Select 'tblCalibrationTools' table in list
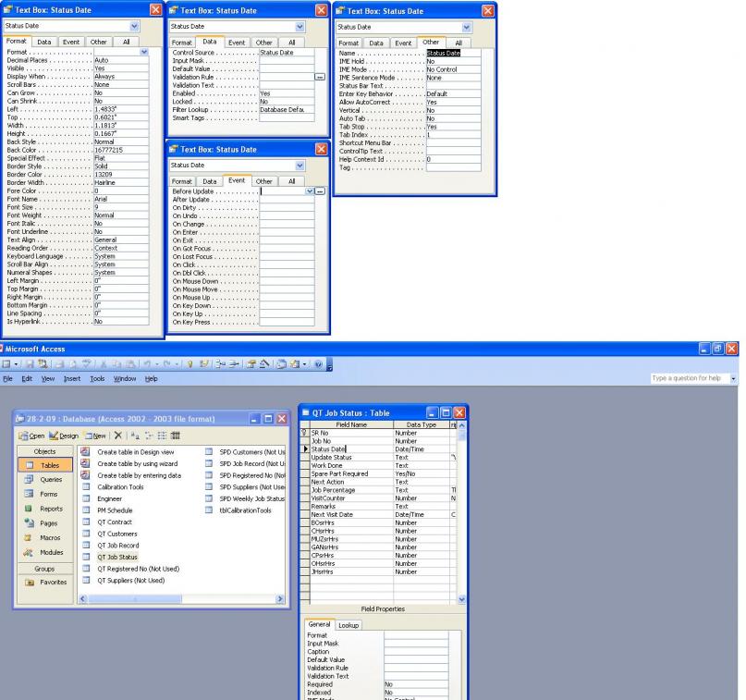 [x=245, y=510]
